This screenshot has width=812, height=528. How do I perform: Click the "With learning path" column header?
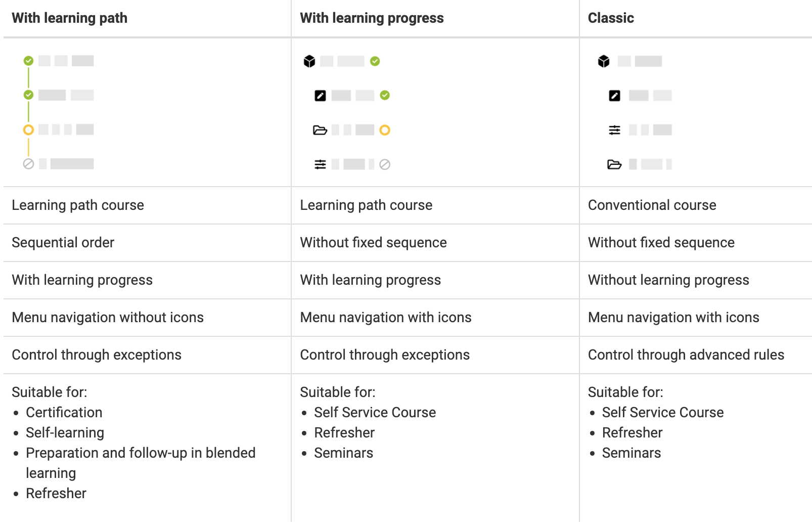[70, 18]
